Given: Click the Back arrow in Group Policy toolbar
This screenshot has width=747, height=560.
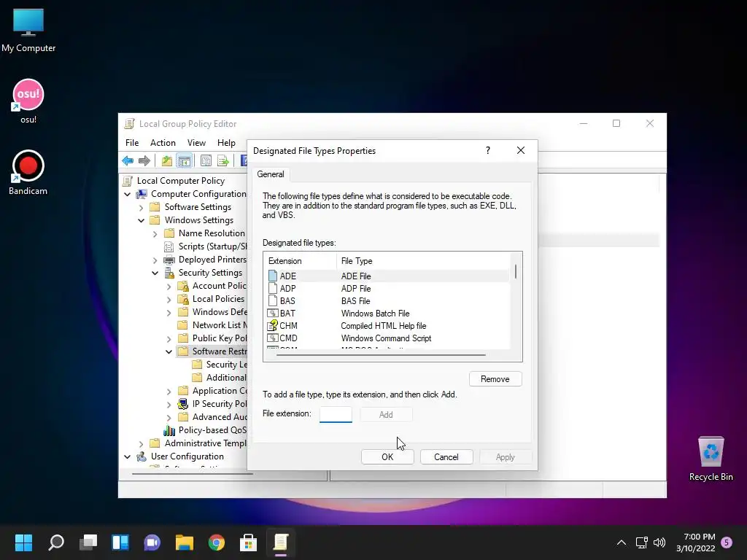Looking at the screenshot, I should tap(128, 161).
